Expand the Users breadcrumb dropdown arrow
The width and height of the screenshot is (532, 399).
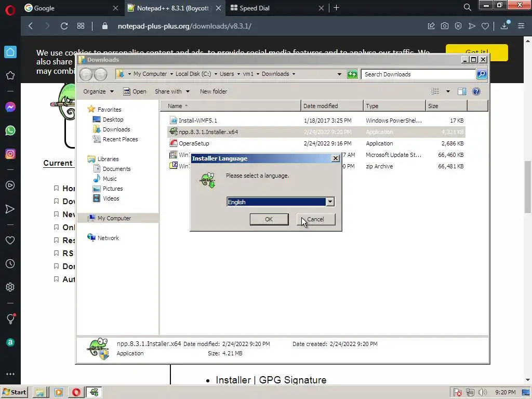[238, 74]
